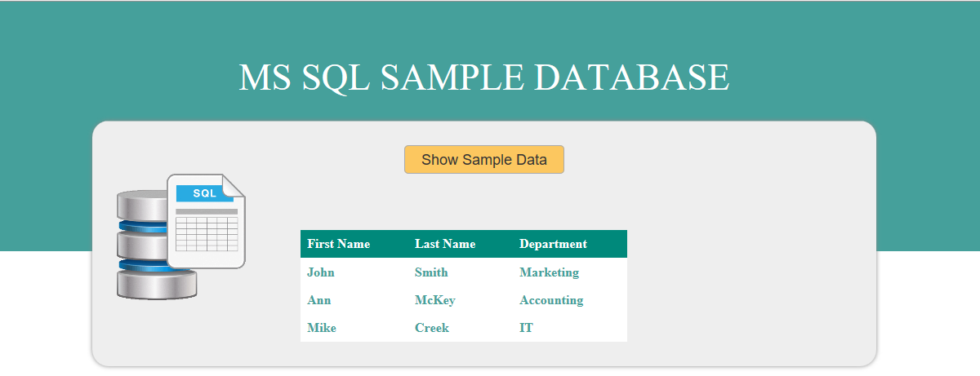980x376 pixels.
Task: Click the Ann first name cell
Action: point(319,300)
